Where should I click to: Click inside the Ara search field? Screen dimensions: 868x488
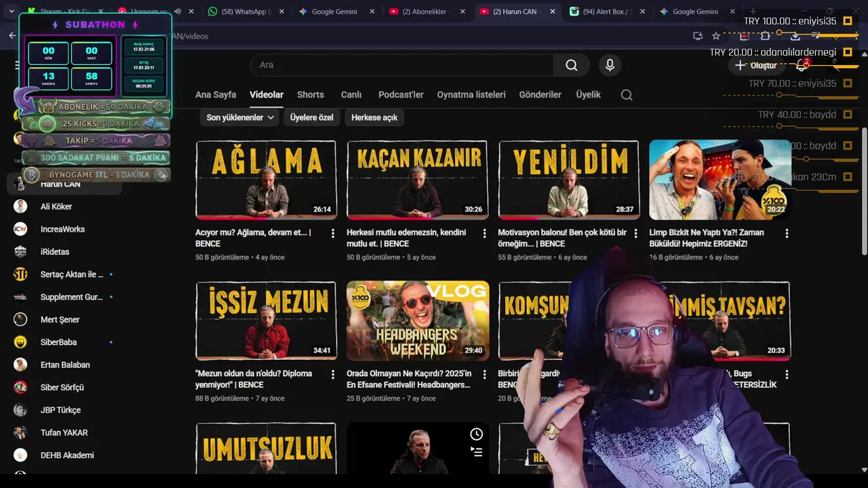pyautogui.click(x=402, y=65)
